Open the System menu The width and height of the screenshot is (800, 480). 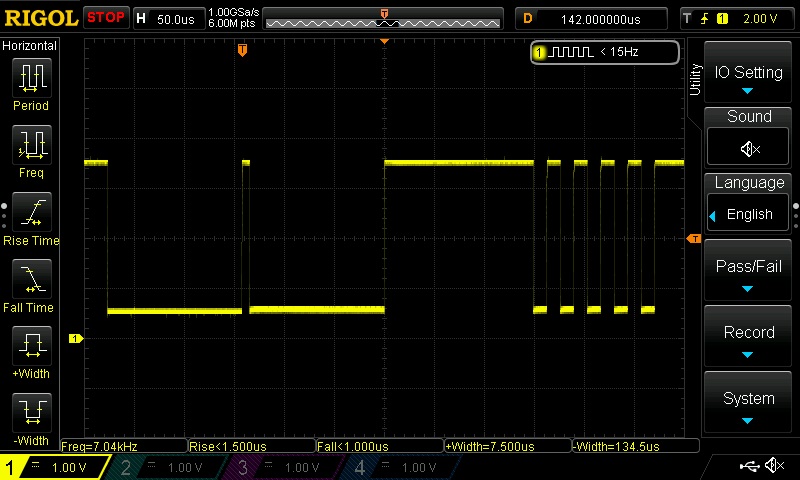click(749, 404)
